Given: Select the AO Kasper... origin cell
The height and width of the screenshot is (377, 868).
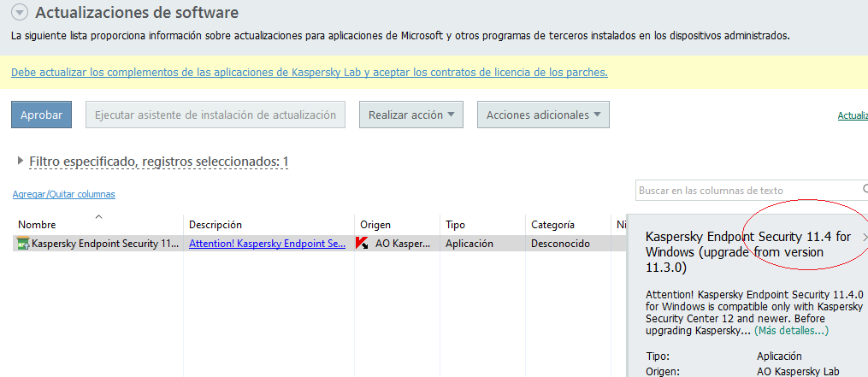Looking at the screenshot, I should click(x=401, y=243).
